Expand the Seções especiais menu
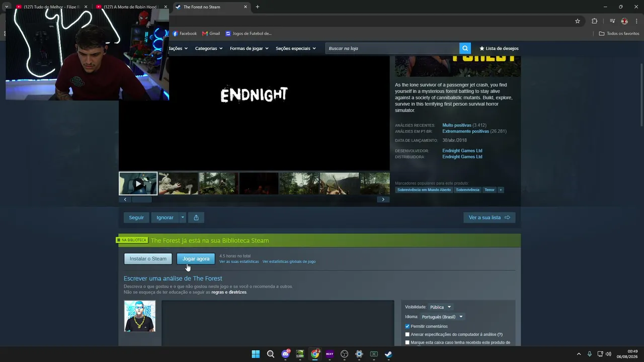 click(x=296, y=48)
